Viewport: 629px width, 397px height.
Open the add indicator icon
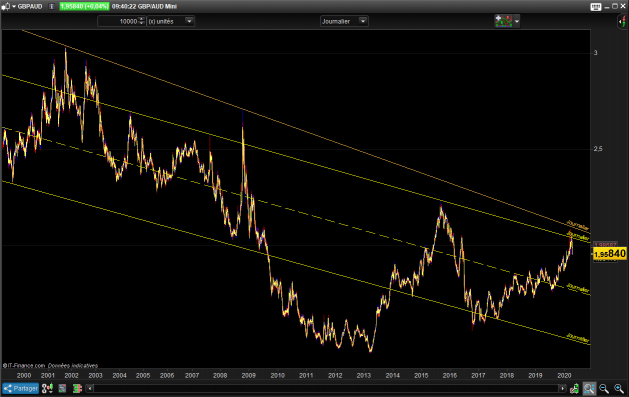tap(503, 21)
